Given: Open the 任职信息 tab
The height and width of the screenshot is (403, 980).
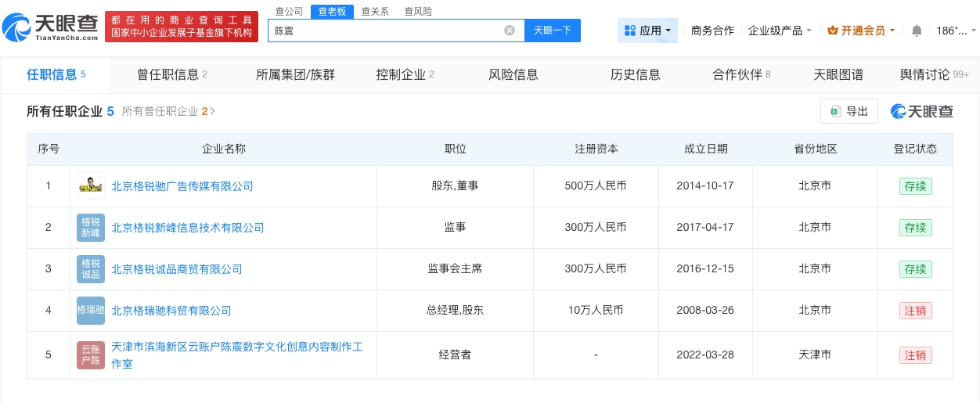Looking at the screenshot, I should 56,74.
